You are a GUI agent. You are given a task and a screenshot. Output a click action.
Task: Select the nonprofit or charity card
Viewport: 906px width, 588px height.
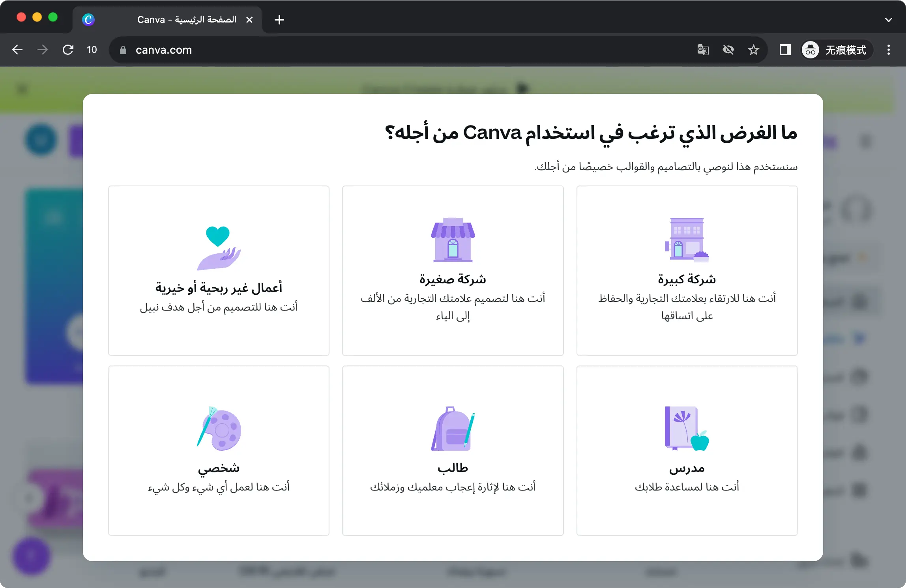(x=219, y=271)
